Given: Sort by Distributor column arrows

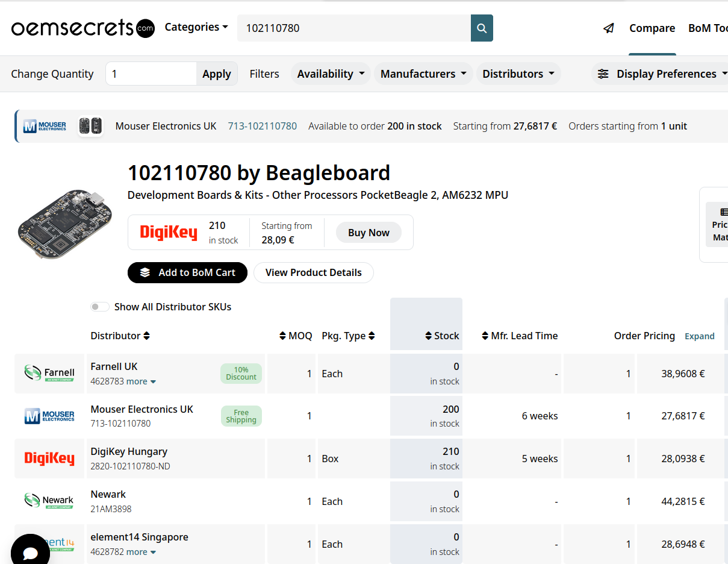Looking at the screenshot, I should point(146,336).
